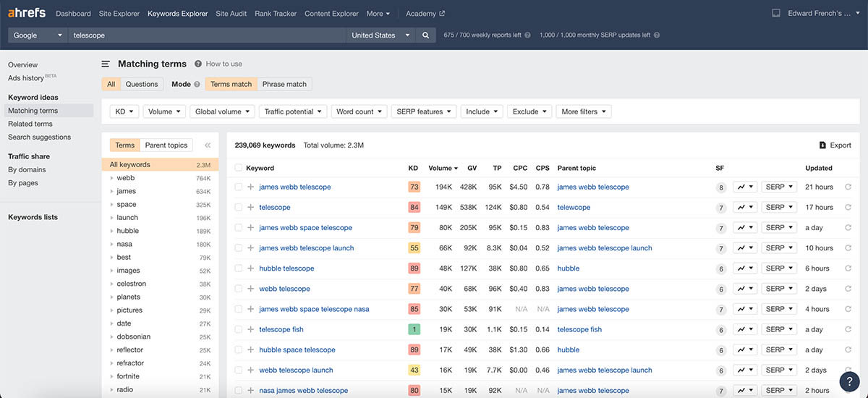Toggle the hamburger menu beside Matching terms
The width and height of the screenshot is (868, 398).
pos(106,64)
